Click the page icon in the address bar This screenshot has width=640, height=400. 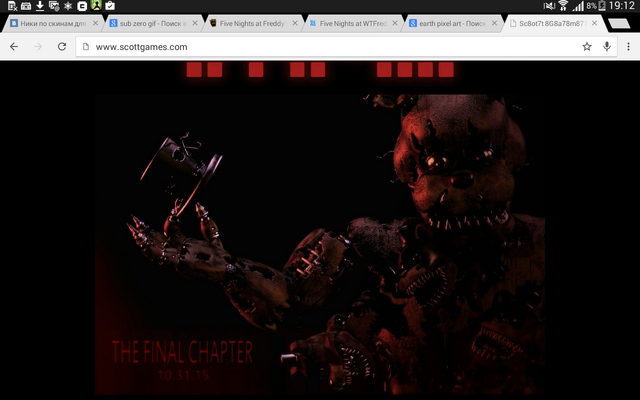tap(86, 47)
